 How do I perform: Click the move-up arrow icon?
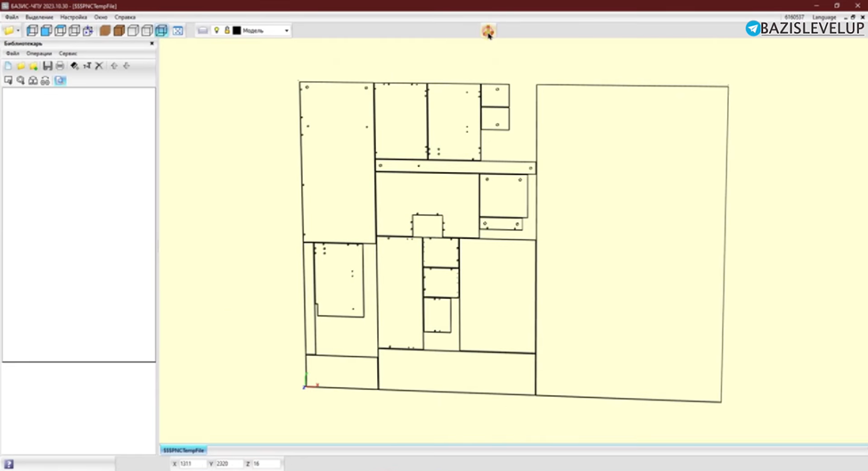click(114, 66)
